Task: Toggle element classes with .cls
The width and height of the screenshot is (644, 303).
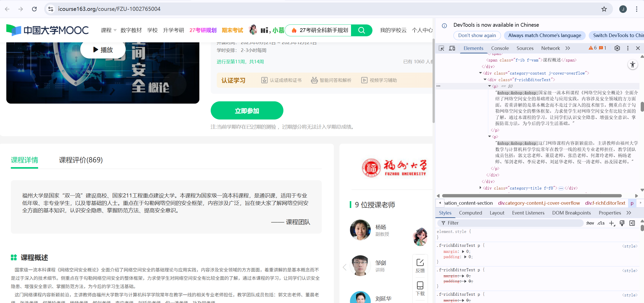Action: 601,223
